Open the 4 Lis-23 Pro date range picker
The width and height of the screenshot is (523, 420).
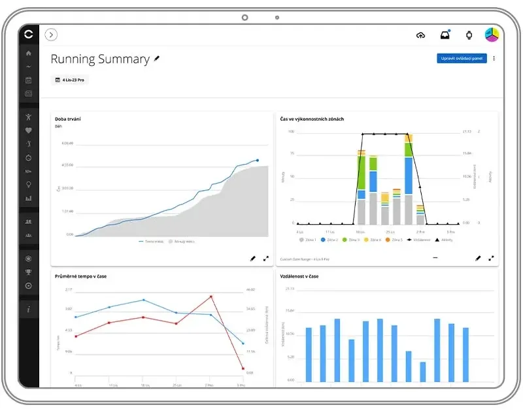[x=70, y=80]
